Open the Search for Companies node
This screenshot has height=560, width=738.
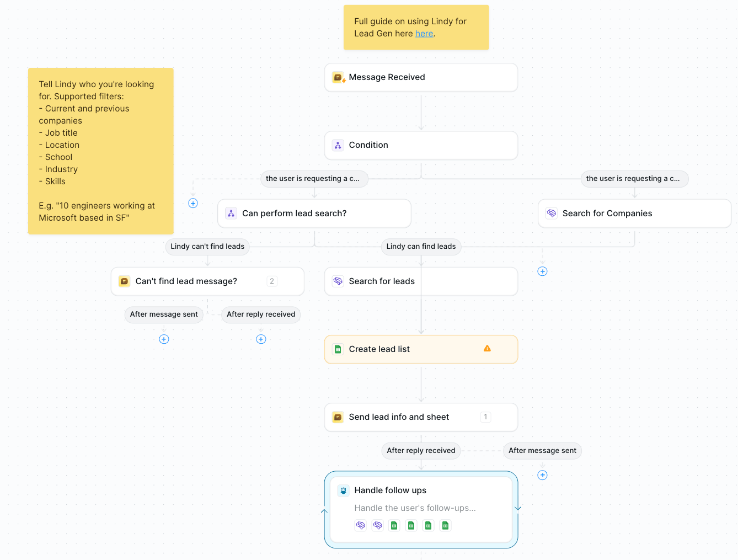tap(635, 214)
